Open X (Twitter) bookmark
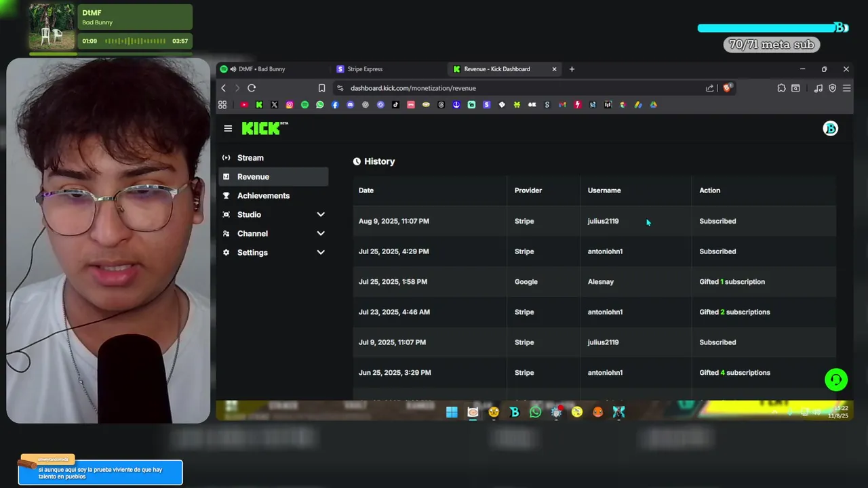The height and width of the screenshot is (488, 868). 274,105
